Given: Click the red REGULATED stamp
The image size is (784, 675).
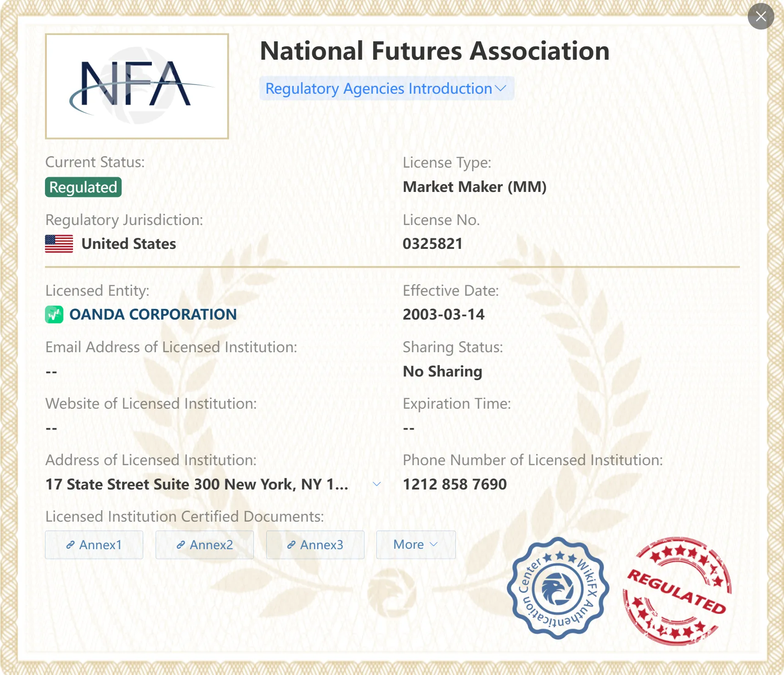Looking at the screenshot, I should 677,591.
